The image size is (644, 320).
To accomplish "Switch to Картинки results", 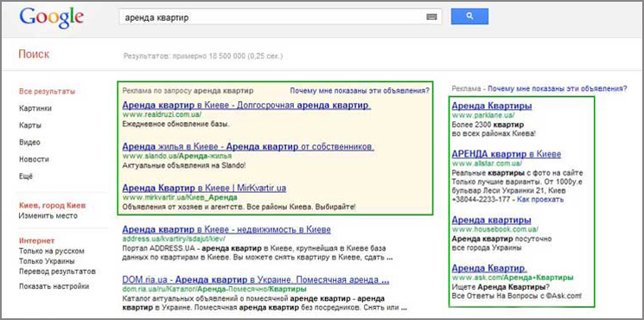I will 35,108.
